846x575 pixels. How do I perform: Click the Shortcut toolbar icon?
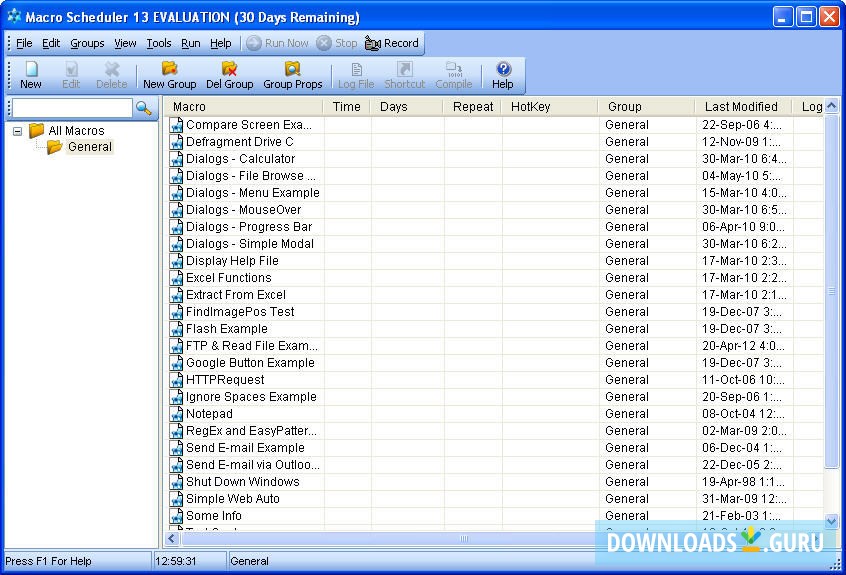coord(405,75)
